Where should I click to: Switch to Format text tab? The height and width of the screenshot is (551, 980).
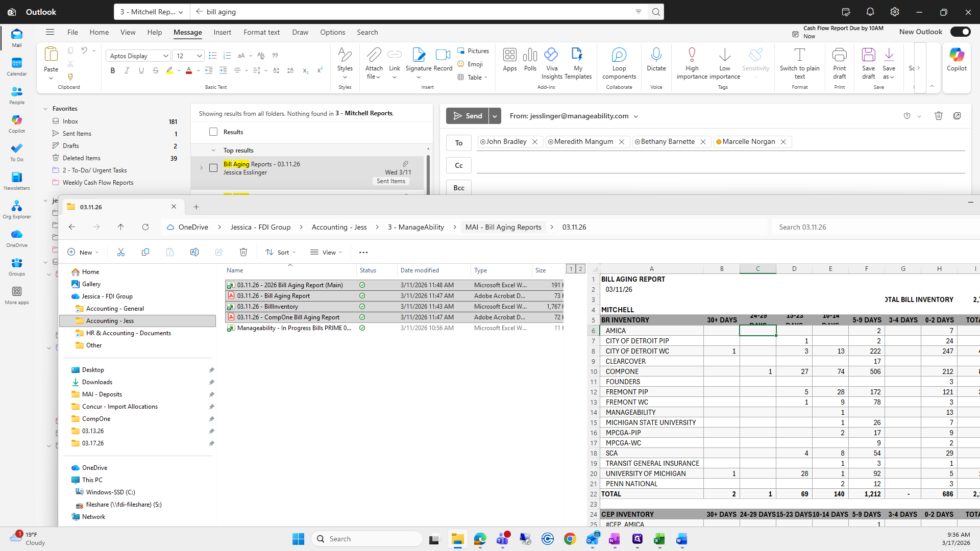pyautogui.click(x=261, y=32)
